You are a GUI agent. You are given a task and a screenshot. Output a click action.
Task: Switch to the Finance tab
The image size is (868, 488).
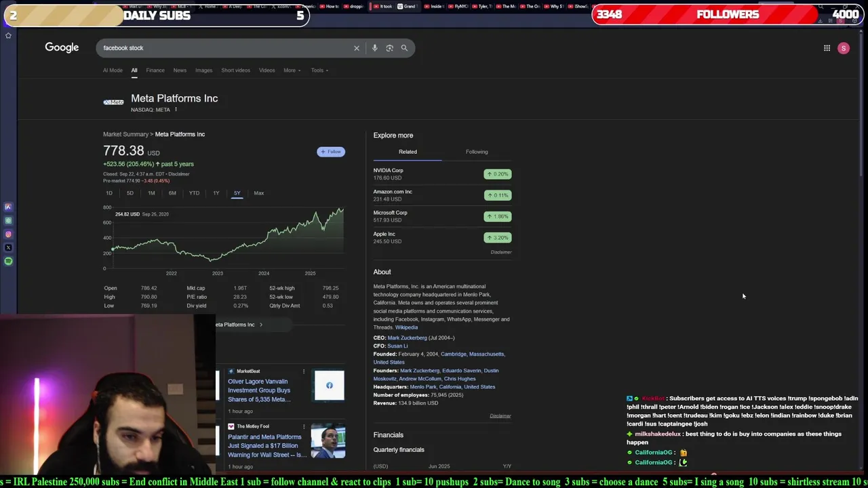(x=155, y=70)
